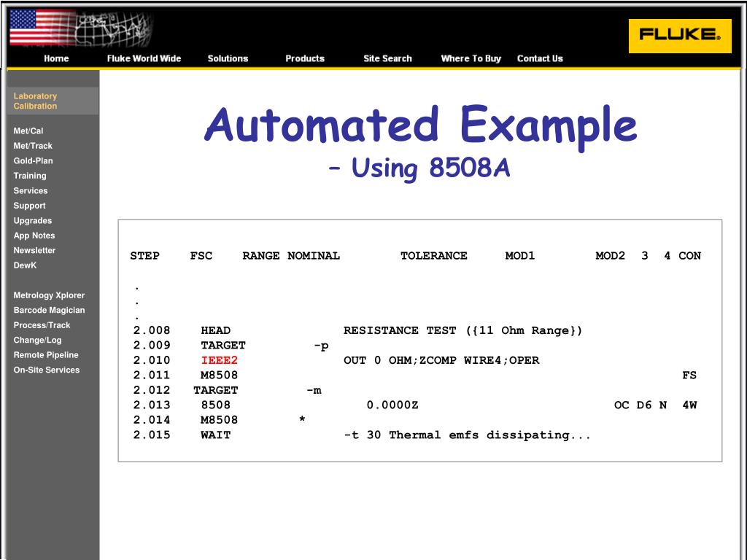This screenshot has height=560, width=747.
Task: Open the Home menu item
Action: [x=56, y=58]
